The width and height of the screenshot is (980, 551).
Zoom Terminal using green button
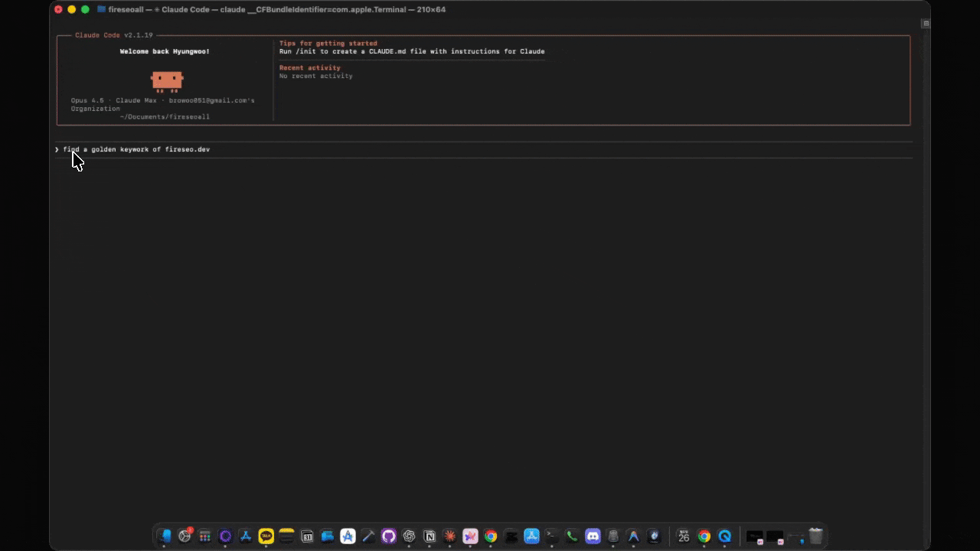(85, 9)
